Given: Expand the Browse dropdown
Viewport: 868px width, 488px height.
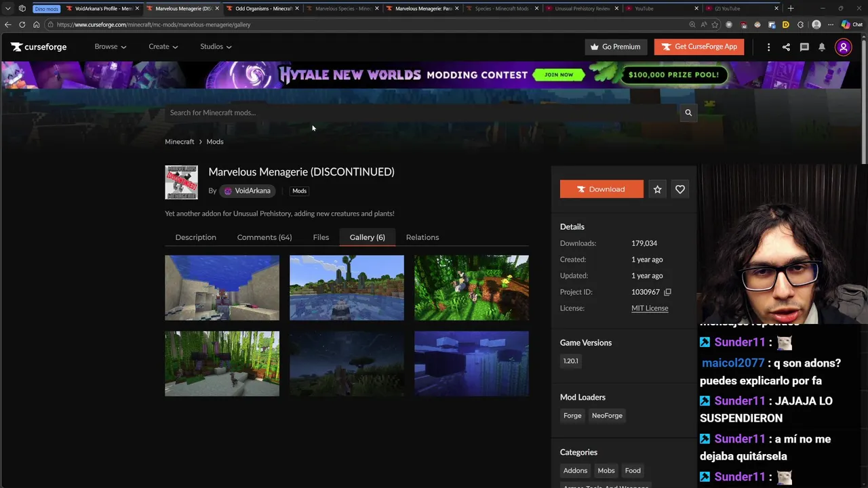Looking at the screenshot, I should pos(111,47).
